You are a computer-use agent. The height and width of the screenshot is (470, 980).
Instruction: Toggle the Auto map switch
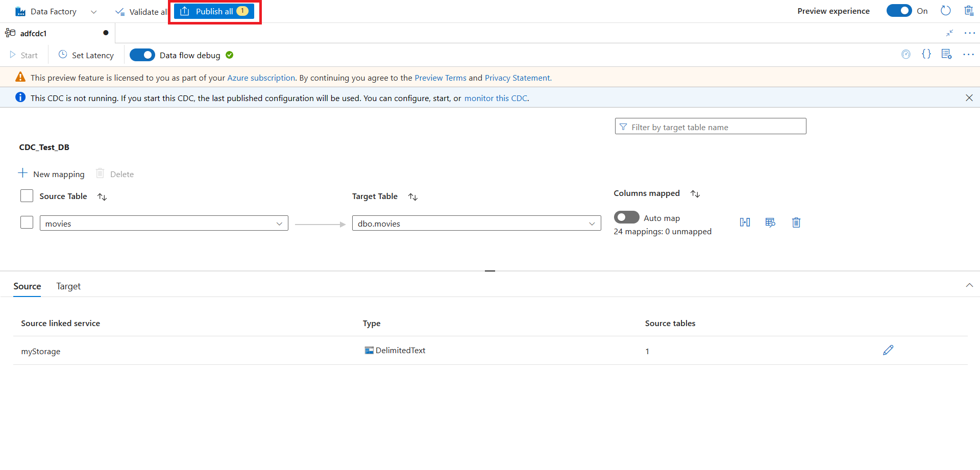(626, 217)
